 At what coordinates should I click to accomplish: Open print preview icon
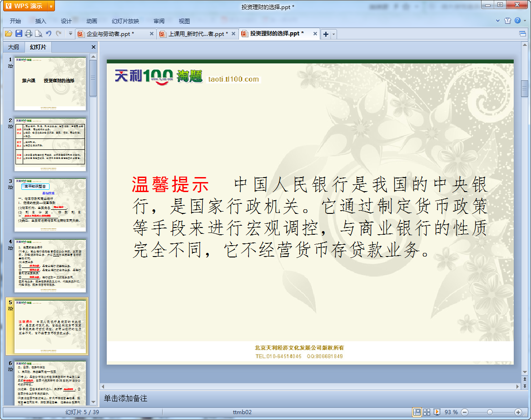point(39,34)
